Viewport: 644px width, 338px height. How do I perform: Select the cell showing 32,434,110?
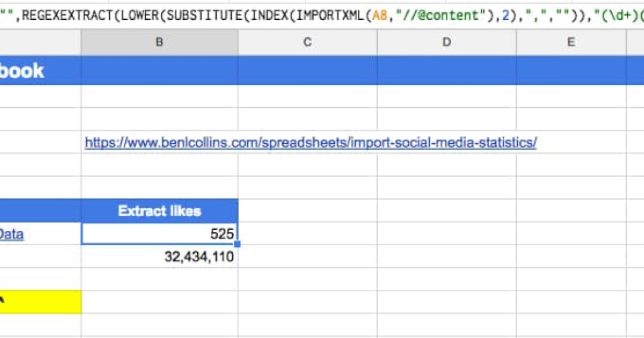click(159, 257)
